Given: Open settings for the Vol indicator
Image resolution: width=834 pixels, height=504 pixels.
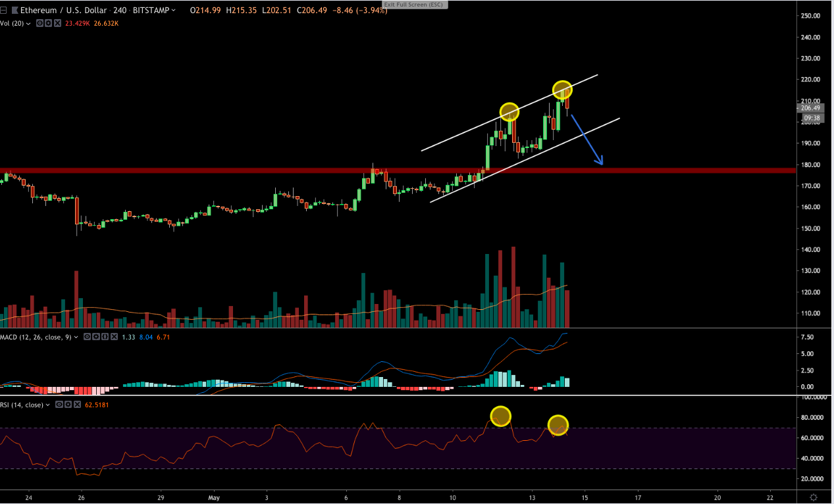Looking at the screenshot, I should tap(49, 23).
